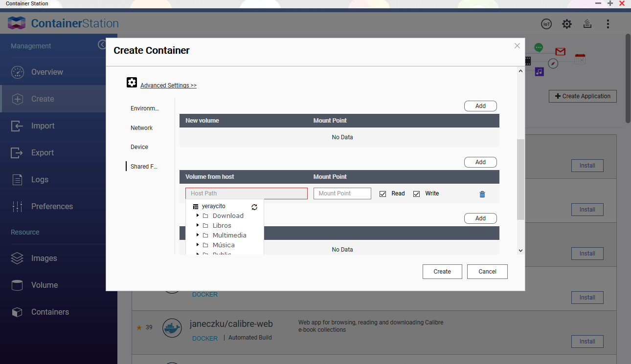Expand the Multimedia folder arrow
This screenshot has height=364, width=631.
point(198,235)
